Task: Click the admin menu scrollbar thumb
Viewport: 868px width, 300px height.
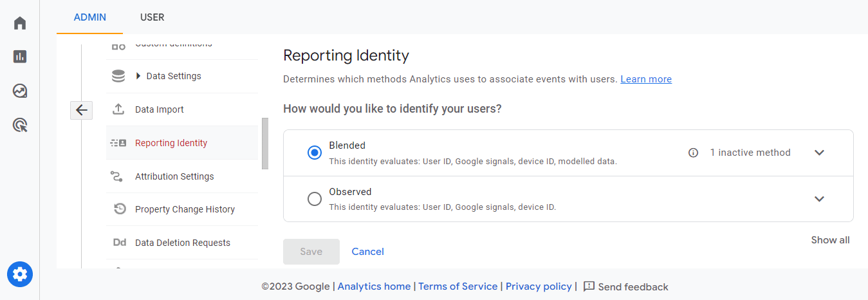Action: 264,144
